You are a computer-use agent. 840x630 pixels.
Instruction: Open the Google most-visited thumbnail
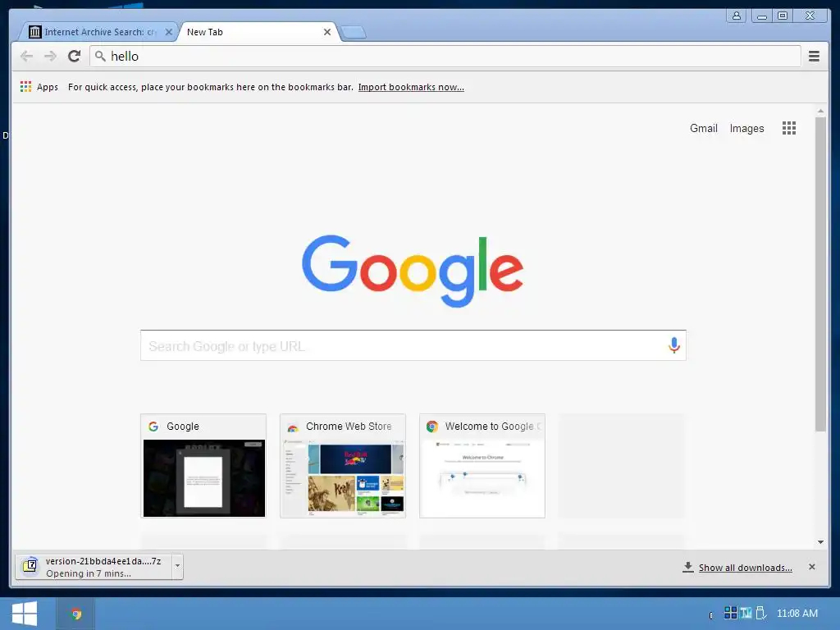coord(203,466)
